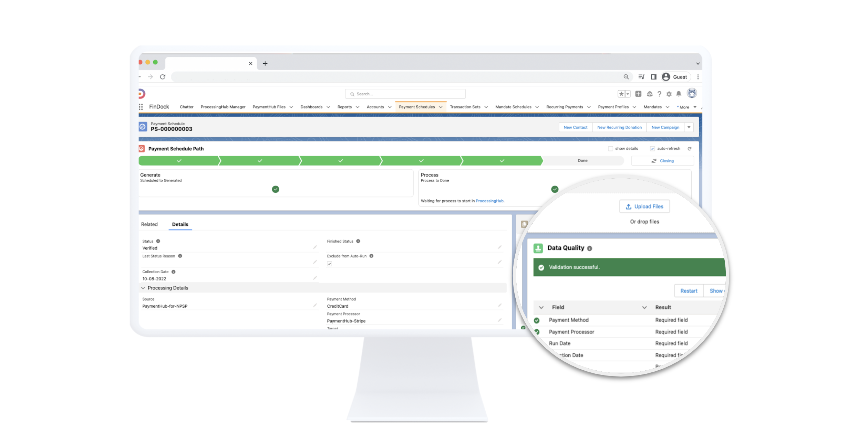The height and width of the screenshot is (444, 868).
Task: Click the Payment Schedule record icon
Action: click(x=143, y=127)
